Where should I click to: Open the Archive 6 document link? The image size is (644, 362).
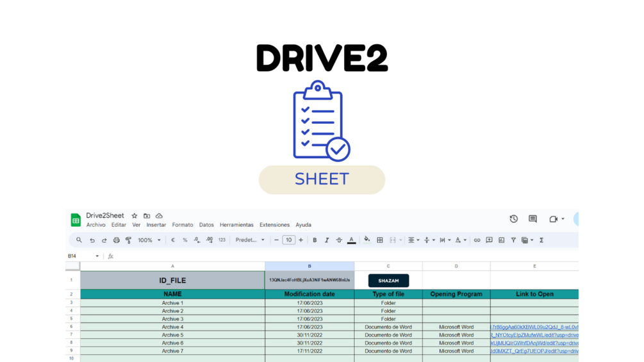tap(534, 343)
